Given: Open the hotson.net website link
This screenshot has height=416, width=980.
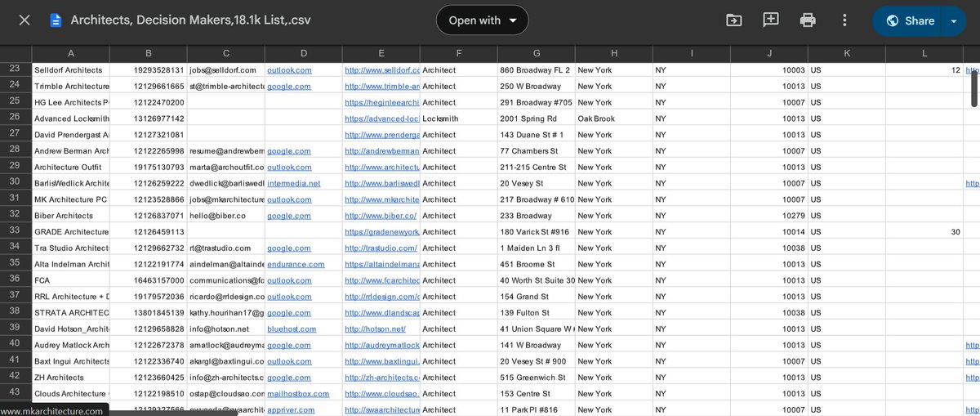Looking at the screenshot, I should pos(375,329).
